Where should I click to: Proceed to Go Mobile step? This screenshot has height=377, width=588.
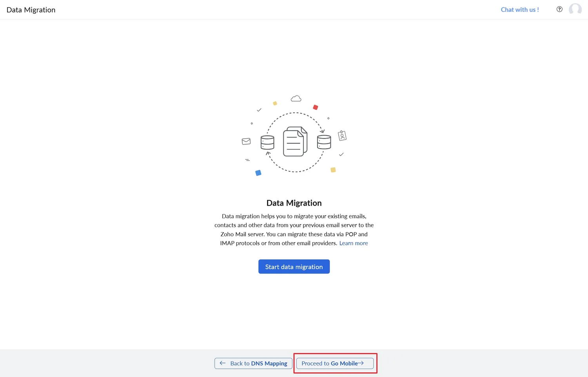(335, 363)
